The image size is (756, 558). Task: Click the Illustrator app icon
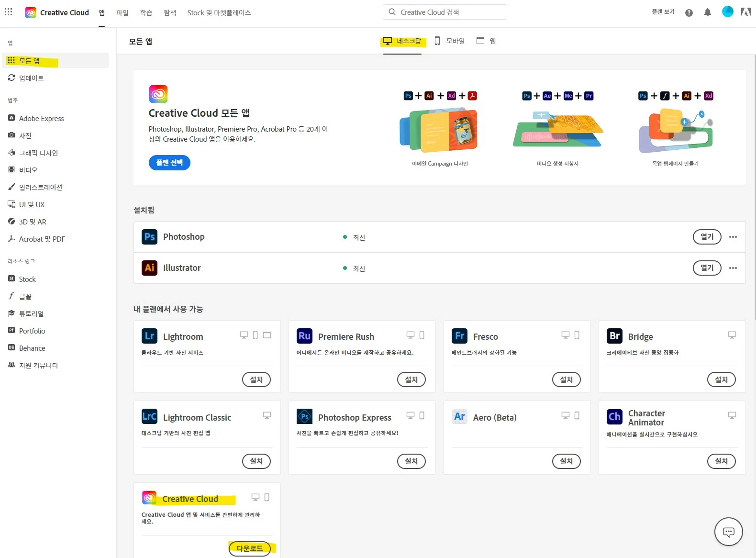tap(149, 268)
